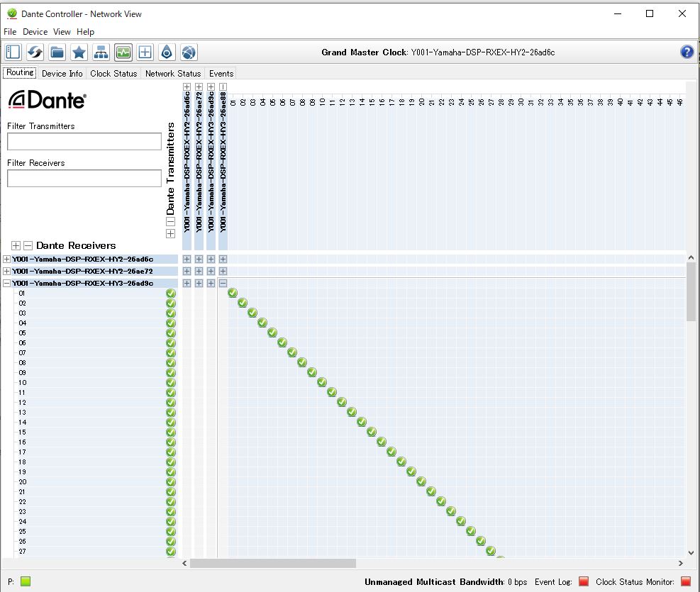Click the red Event Log indicator
The image size is (700, 592).
point(584,582)
